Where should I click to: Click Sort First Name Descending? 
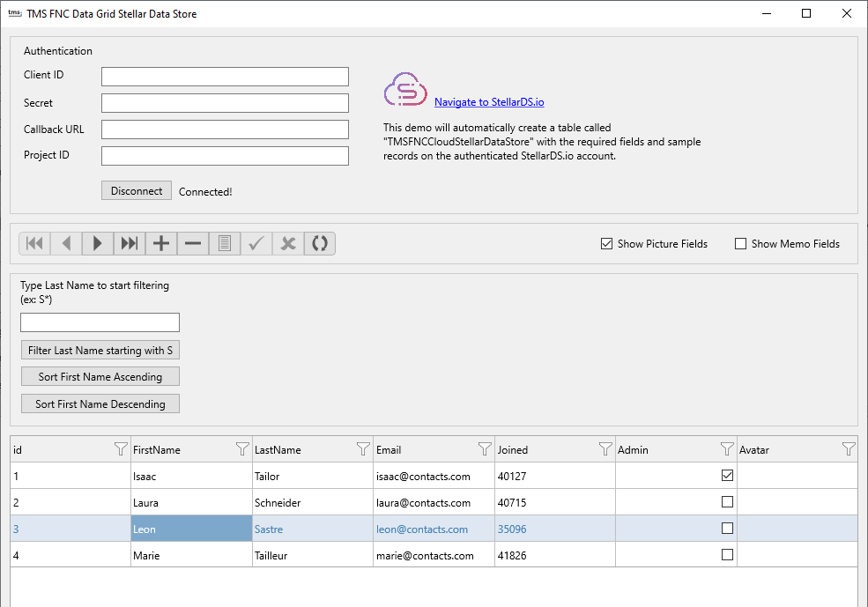click(x=100, y=403)
